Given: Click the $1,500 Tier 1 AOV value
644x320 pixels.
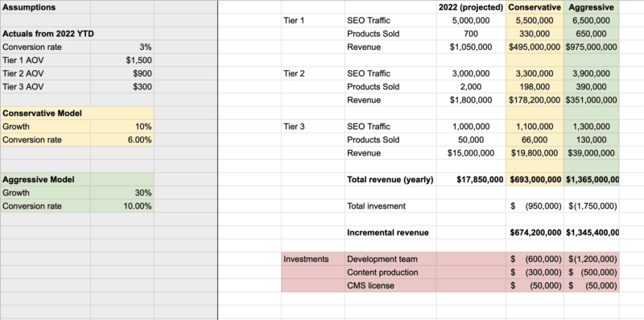Looking at the screenshot, I should 122,60.
